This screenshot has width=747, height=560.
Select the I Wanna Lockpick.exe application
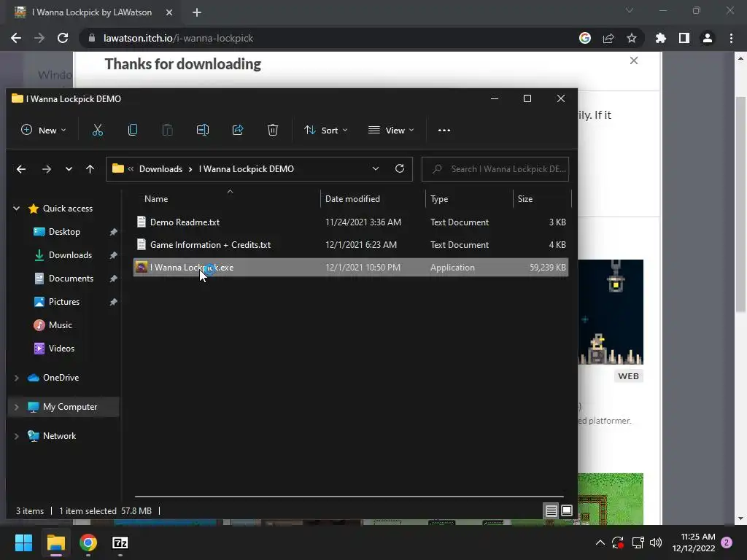pos(351,268)
